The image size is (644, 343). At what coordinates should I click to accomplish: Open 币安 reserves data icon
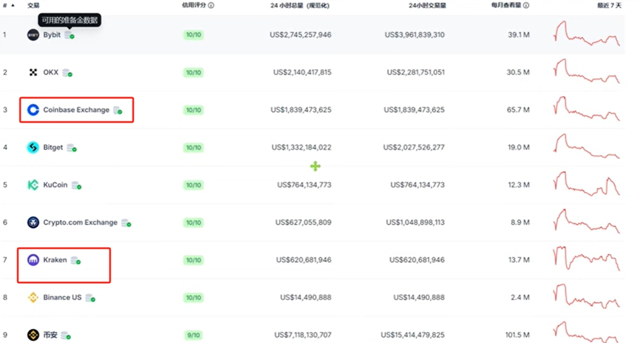click(66, 335)
